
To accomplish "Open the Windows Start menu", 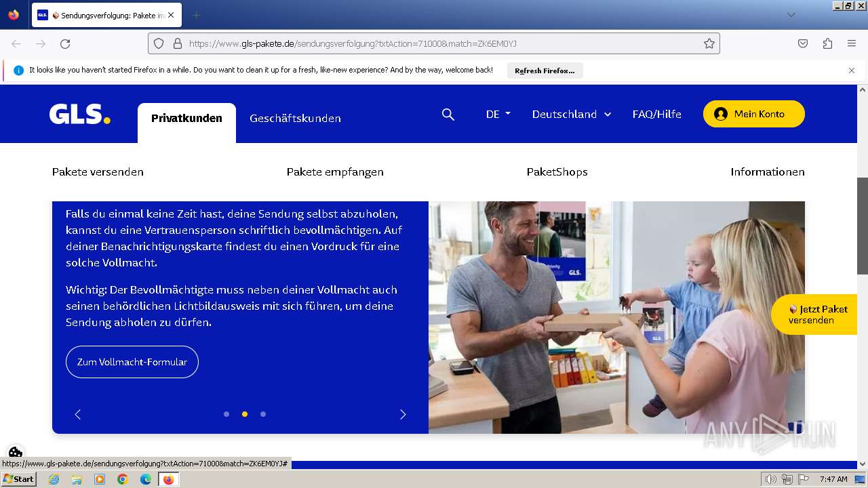I will (x=18, y=479).
